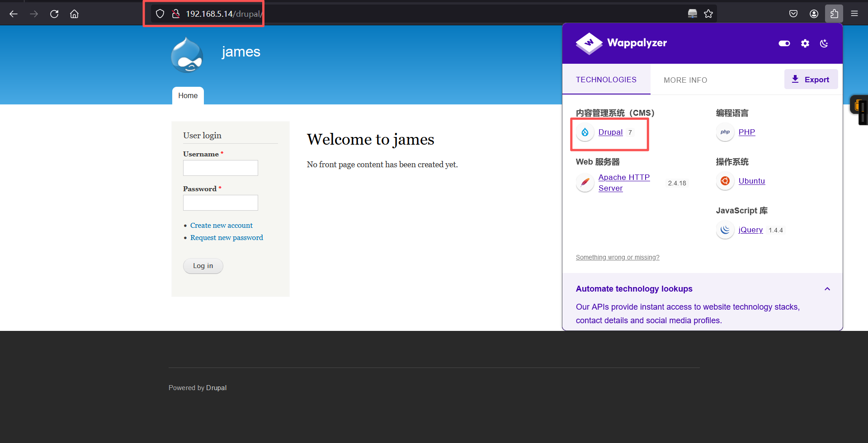Click the Wappalyzer logo

point(621,43)
